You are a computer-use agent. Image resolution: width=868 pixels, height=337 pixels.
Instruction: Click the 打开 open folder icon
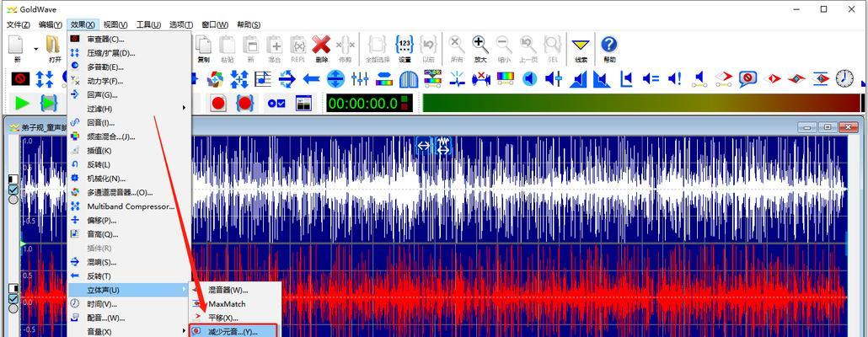pos(53,45)
